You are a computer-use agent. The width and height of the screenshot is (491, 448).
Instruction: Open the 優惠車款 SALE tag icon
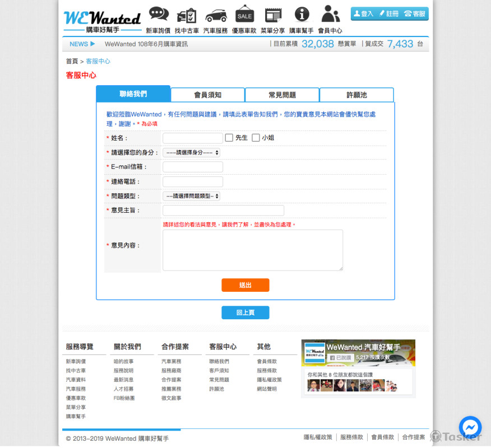[244, 14]
